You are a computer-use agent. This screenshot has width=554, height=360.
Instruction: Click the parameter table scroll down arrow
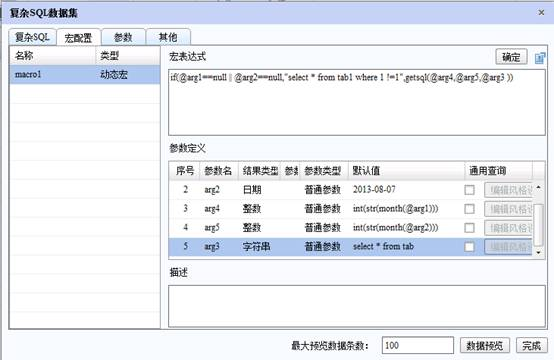[x=538, y=253]
